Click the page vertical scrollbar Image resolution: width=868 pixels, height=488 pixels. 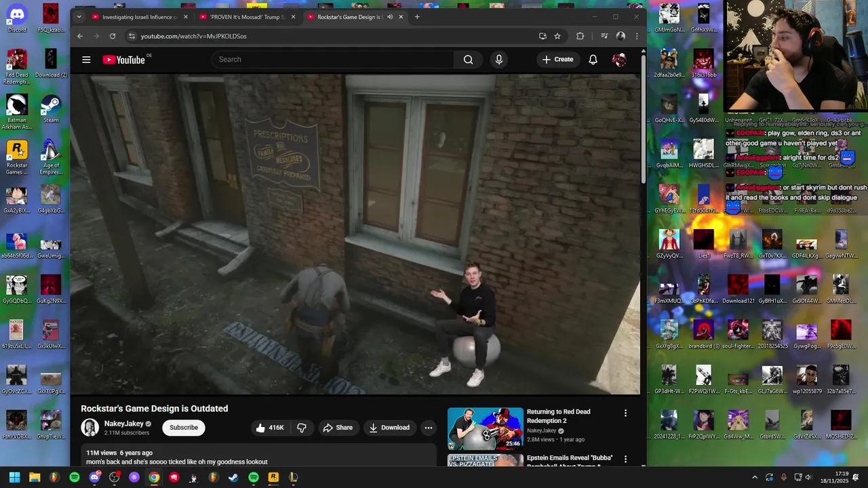644,119
